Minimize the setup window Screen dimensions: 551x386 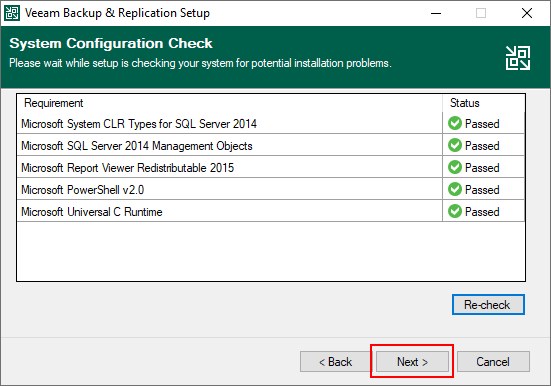[436, 13]
